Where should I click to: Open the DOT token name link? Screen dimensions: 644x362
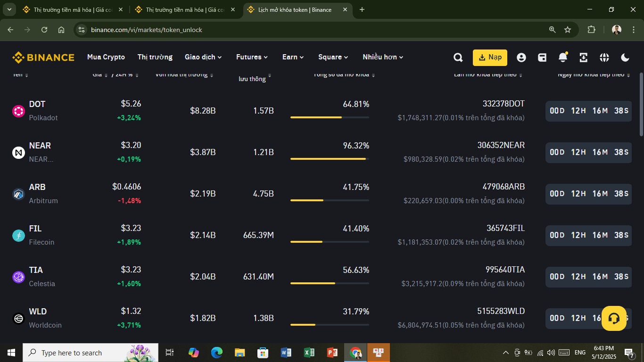(x=37, y=104)
